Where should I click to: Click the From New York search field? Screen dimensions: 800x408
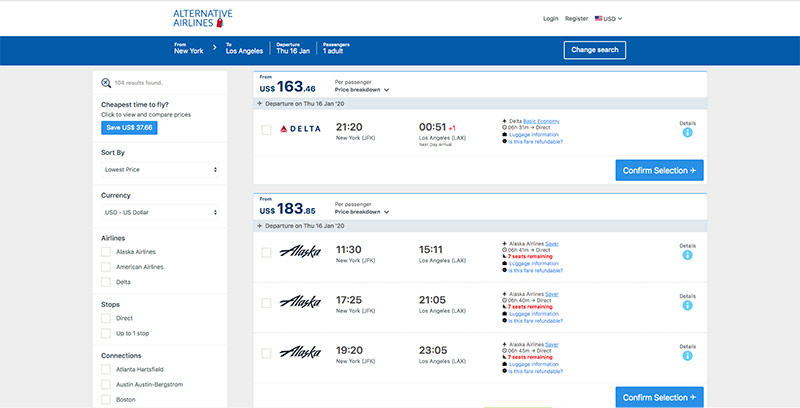189,48
